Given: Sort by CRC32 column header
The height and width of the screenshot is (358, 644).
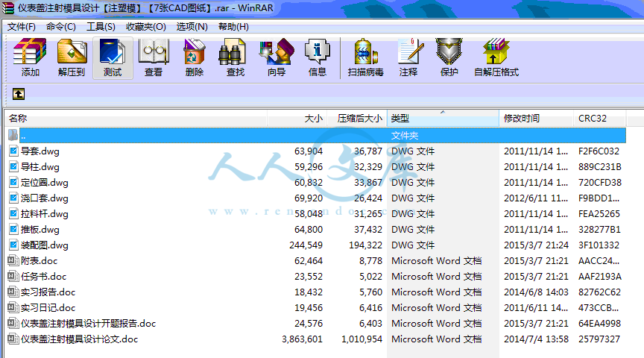Looking at the screenshot, I should (599, 119).
